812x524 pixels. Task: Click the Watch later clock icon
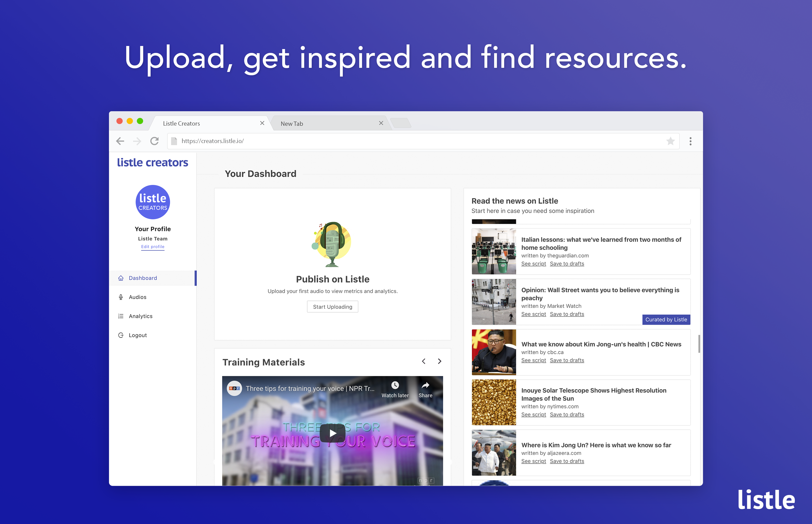[395, 385]
